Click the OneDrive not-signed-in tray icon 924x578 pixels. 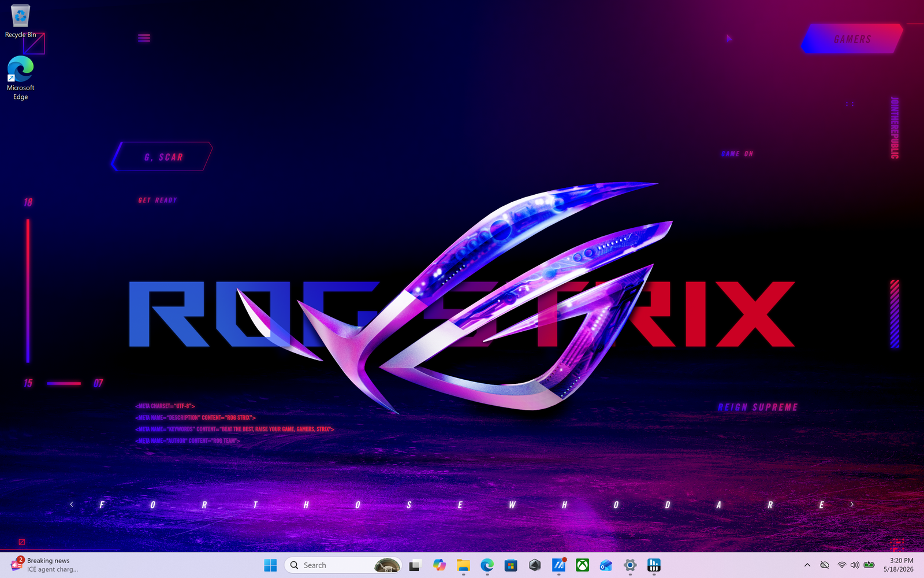point(825,565)
